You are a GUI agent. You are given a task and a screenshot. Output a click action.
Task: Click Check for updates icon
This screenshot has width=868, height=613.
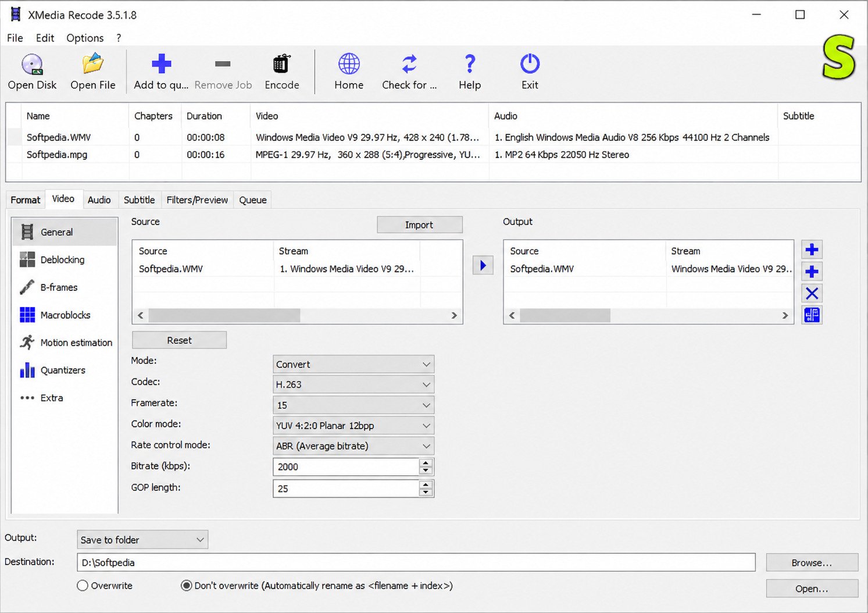coord(409,64)
